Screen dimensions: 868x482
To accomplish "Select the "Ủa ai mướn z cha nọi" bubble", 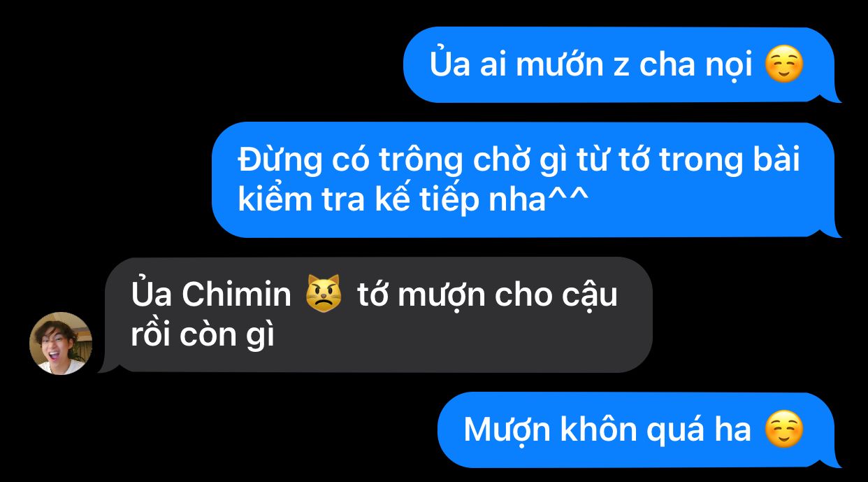I will [x=622, y=65].
